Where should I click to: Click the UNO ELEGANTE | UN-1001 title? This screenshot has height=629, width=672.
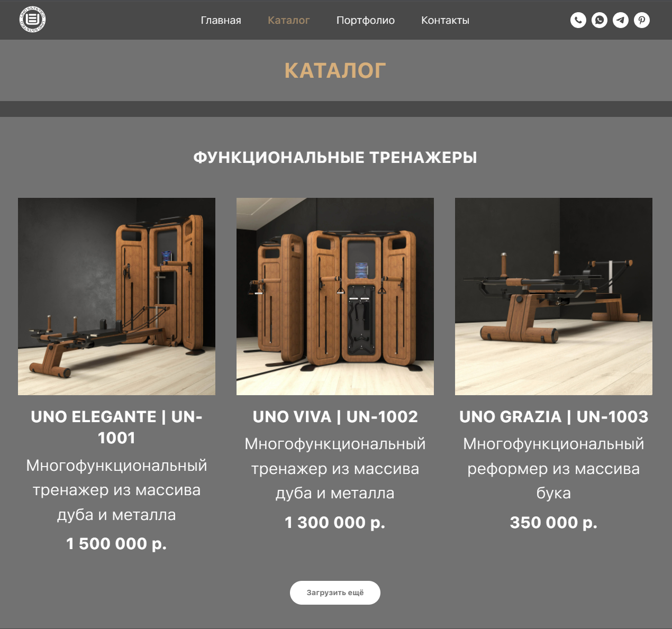116,427
